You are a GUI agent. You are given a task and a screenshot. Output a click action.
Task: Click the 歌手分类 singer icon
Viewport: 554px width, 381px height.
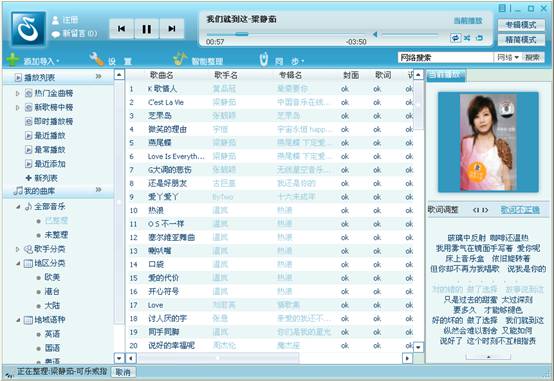coord(28,249)
